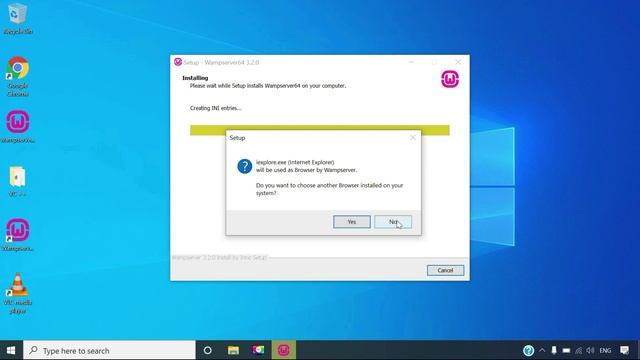Image resolution: width=640 pixels, height=360 pixels.
Task: Click the installation progress bar
Action: [320, 130]
